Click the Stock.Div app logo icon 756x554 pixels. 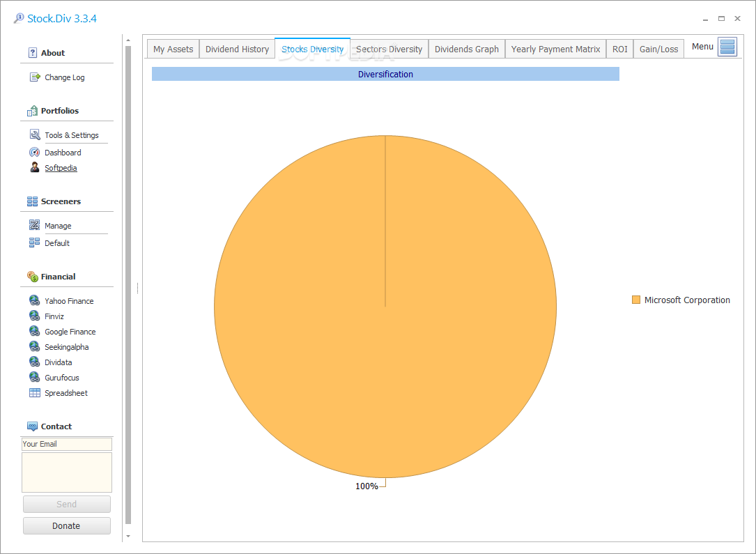[19, 18]
